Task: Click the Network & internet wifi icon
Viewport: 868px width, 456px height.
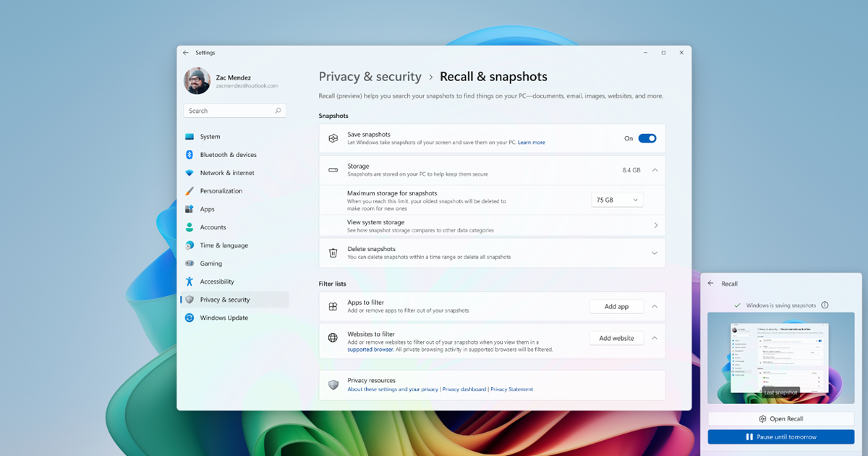Action: (x=190, y=173)
